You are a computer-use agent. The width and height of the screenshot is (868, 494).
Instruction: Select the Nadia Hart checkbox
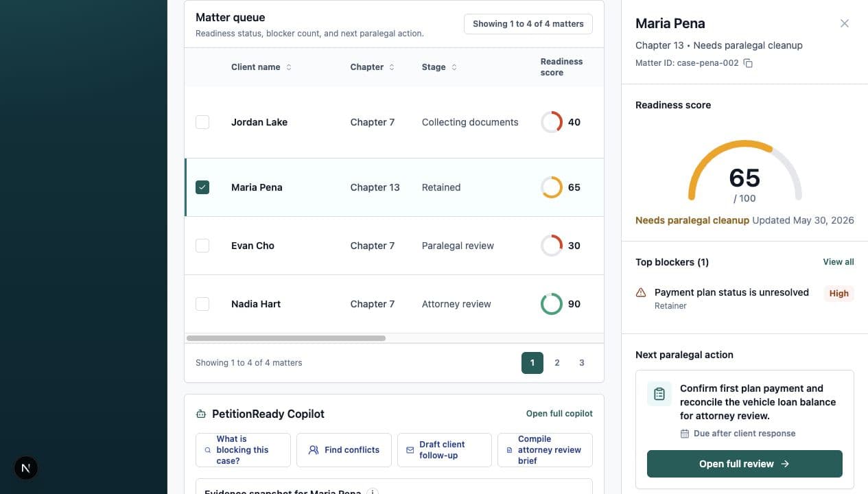point(202,304)
